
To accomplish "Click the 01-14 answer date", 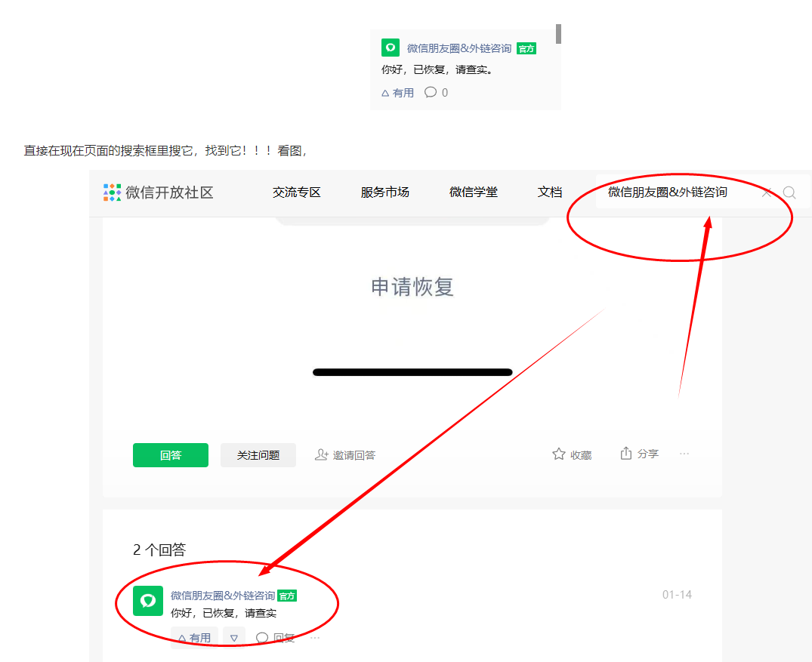I will (677, 595).
